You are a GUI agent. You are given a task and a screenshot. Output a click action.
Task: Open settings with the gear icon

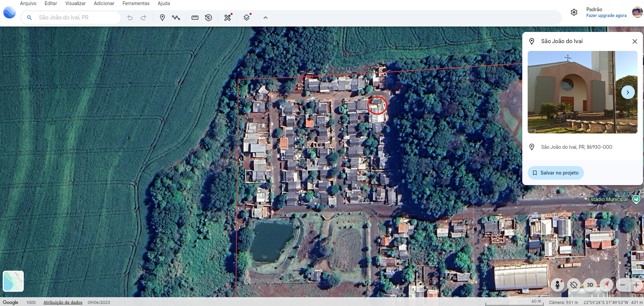click(574, 13)
